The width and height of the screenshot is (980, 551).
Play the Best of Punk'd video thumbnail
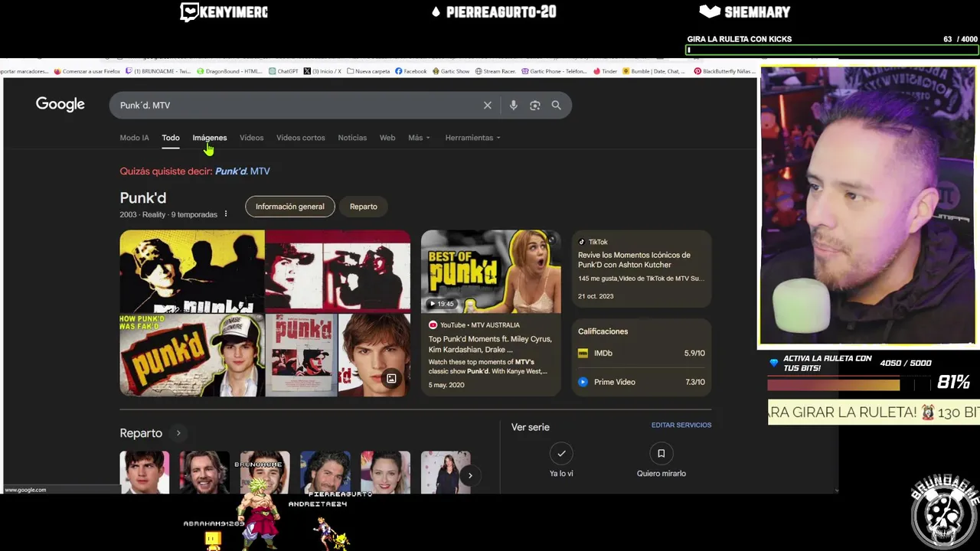click(x=491, y=272)
